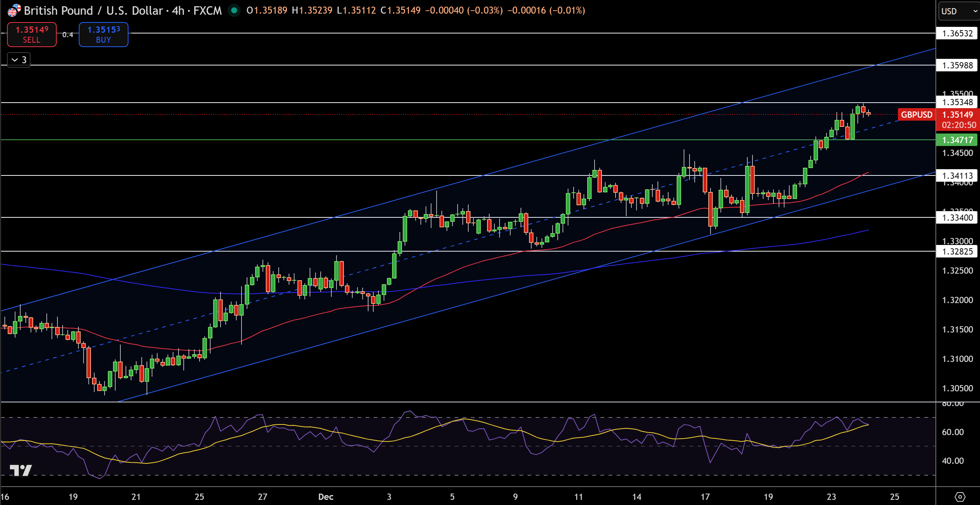Screen dimensions: 980x505
Task: Open chart settings gear icon
Action: pos(960,496)
